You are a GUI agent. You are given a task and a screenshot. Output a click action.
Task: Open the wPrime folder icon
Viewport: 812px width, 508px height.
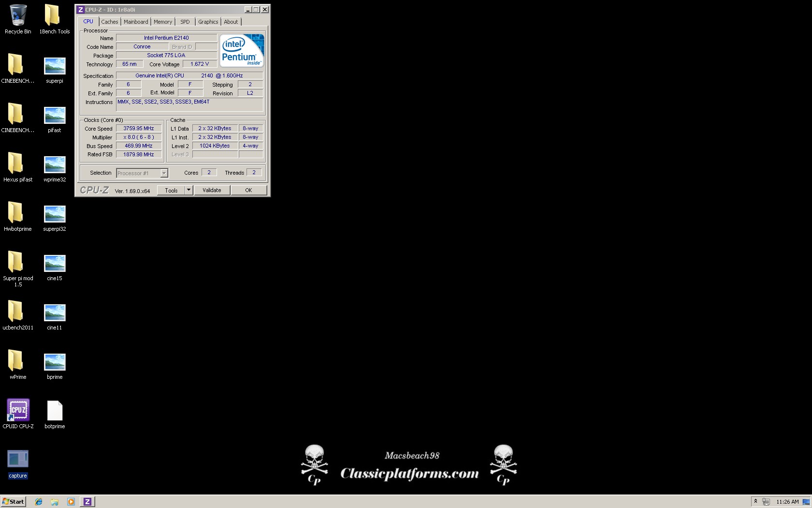[18, 365]
